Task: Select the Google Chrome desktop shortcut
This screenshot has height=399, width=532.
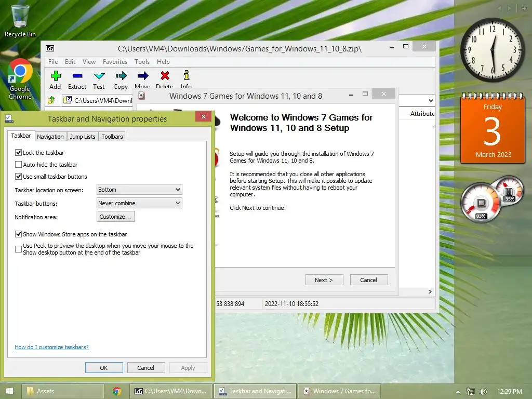Action: coord(20,79)
